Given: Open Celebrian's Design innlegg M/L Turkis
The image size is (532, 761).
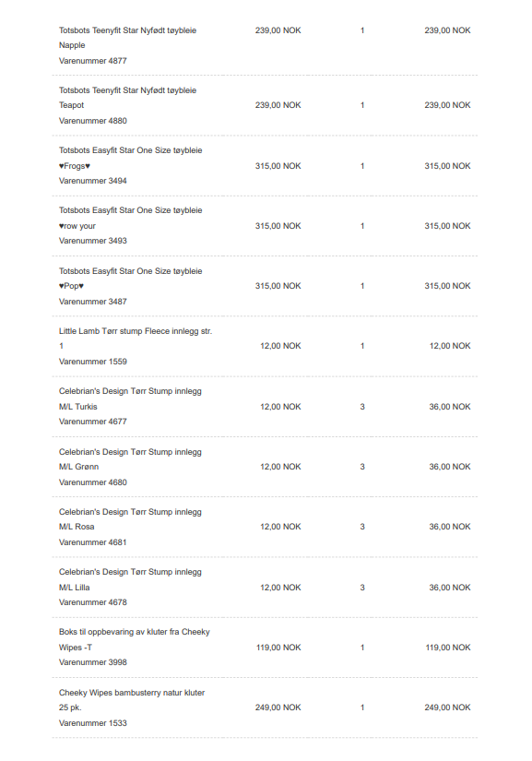Looking at the screenshot, I should [130, 398].
